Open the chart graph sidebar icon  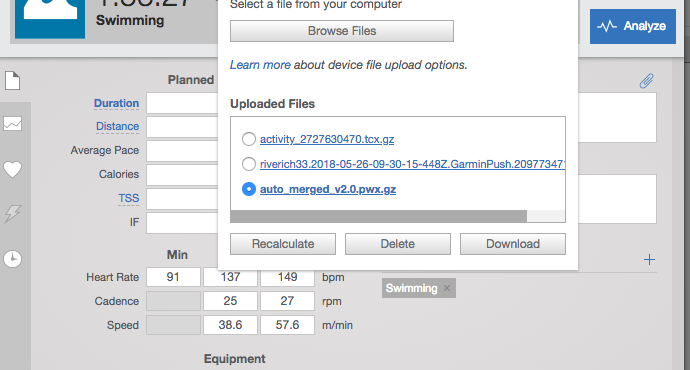click(12, 124)
